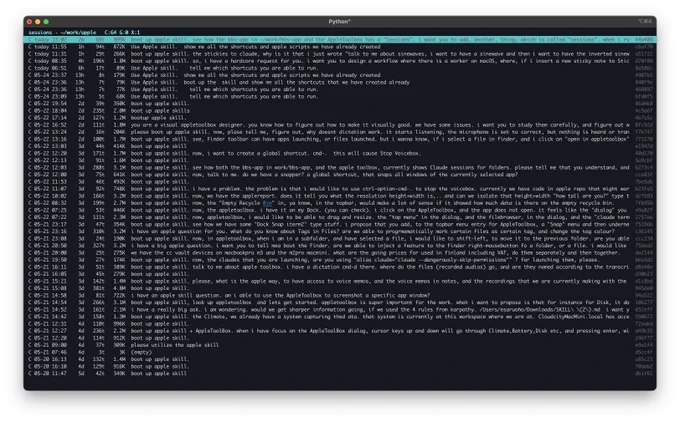Screen dimensions: 680x422
Task: Select the 05-21 12:20 session row
Action: pyautogui.click(x=340, y=338)
